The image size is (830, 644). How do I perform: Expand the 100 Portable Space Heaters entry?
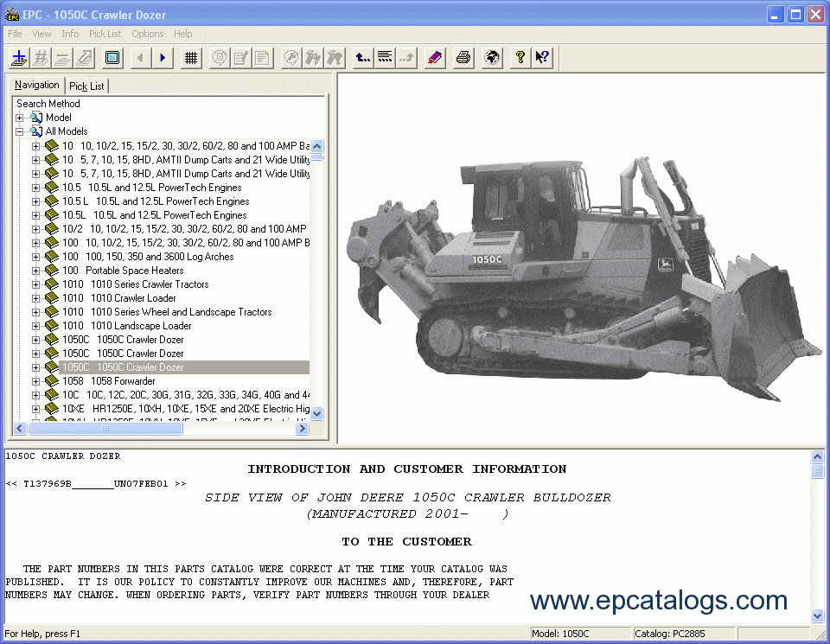36,271
